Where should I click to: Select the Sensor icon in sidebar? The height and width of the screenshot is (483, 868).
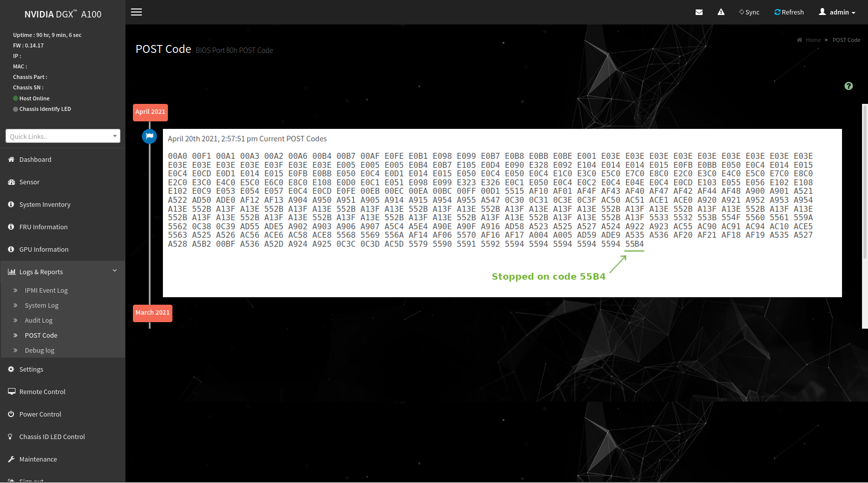click(x=29, y=182)
